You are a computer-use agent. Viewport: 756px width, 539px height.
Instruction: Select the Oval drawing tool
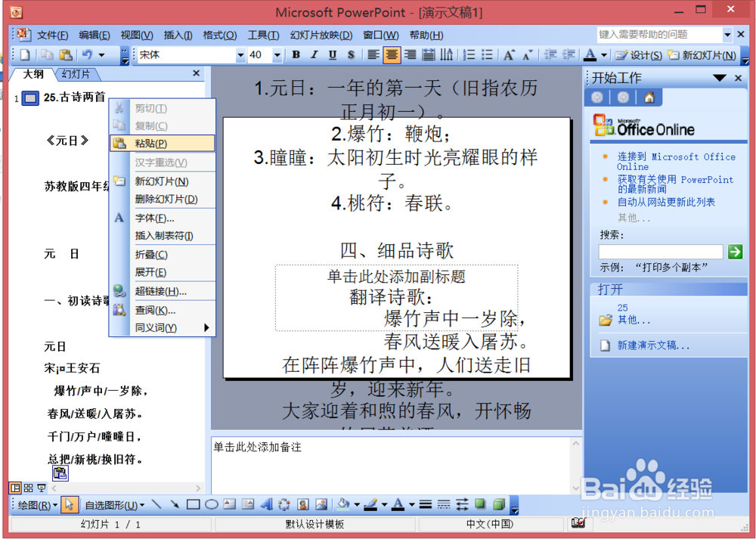pyautogui.click(x=210, y=504)
